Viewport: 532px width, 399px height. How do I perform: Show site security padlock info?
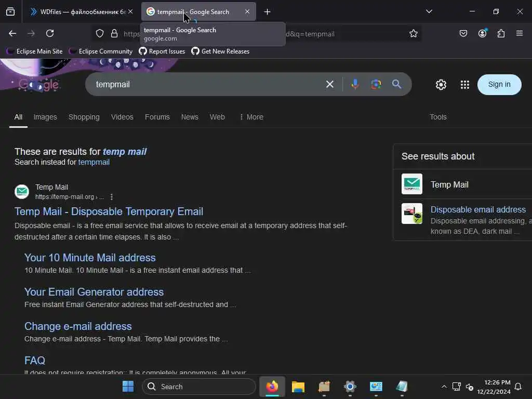click(x=114, y=33)
